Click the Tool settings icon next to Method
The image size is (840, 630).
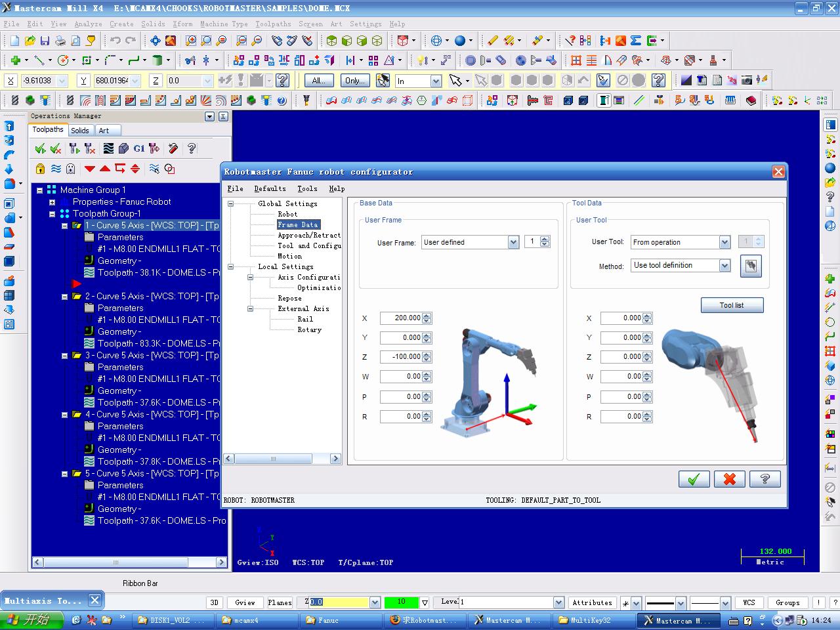(751, 266)
